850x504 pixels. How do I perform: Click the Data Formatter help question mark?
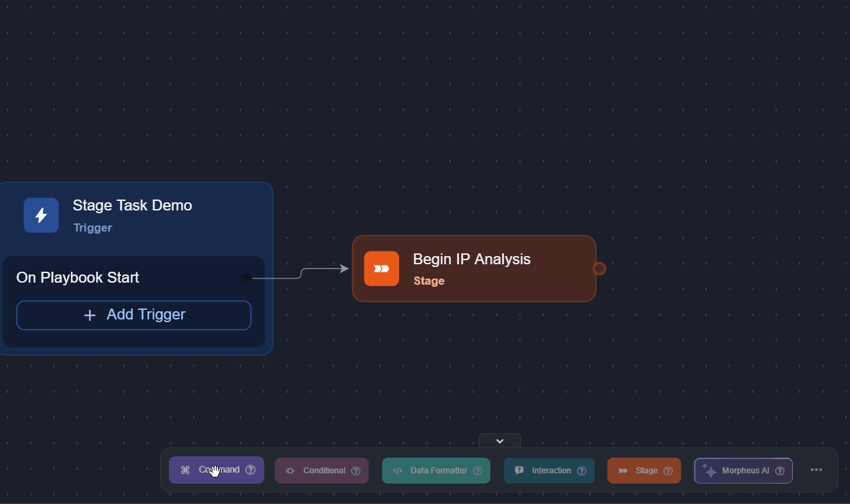click(477, 471)
